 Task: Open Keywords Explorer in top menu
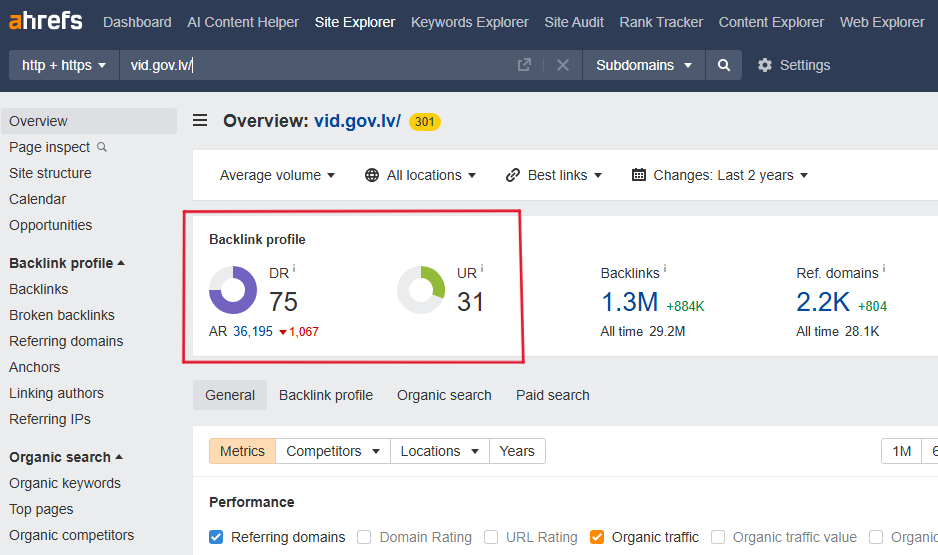(x=469, y=22)
